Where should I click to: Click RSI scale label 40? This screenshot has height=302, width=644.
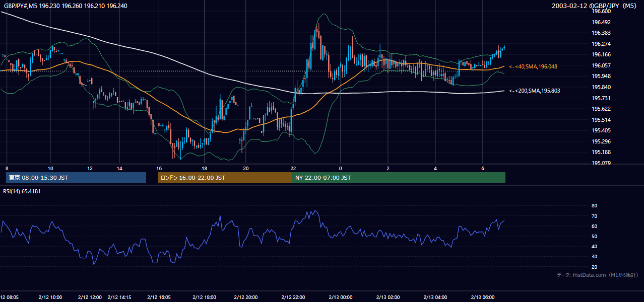tap(594, 246)
